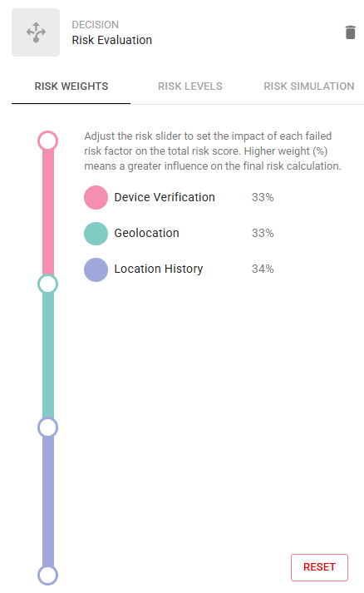
Task: Click the teal Geolocation color circle
Action: pos(96,234)
